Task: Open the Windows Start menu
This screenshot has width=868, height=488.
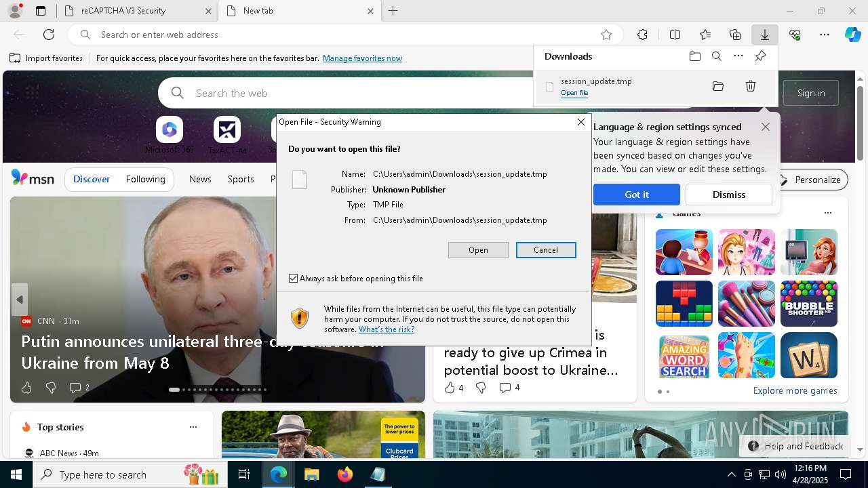Action: [x=16, y=474]
